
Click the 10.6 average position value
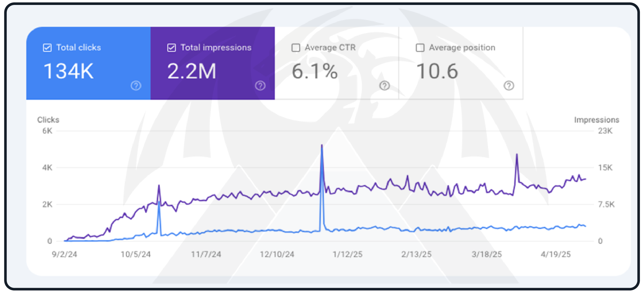click(437, 71)
